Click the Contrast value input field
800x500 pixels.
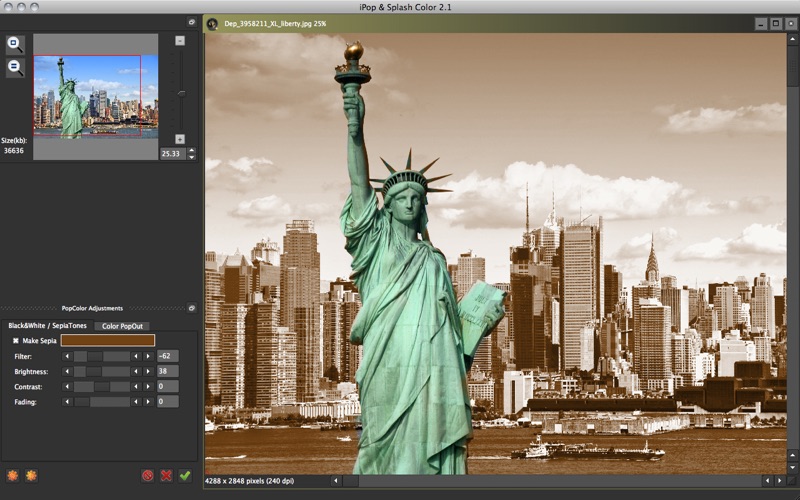point(167,386)
